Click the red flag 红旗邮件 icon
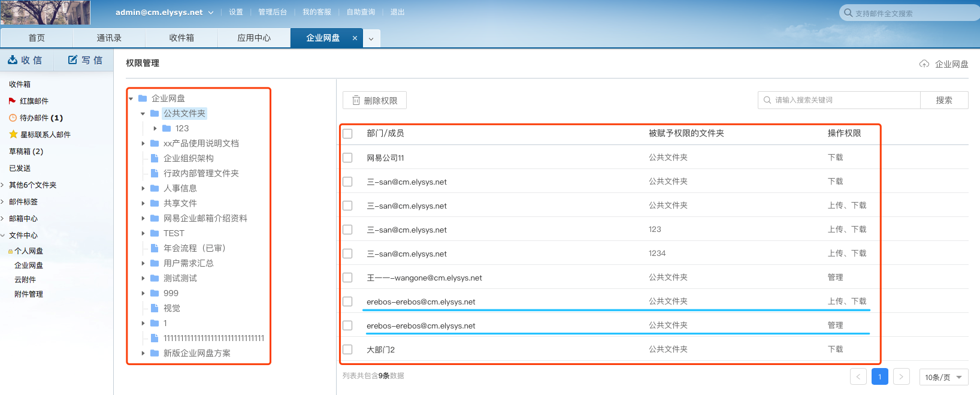Image resolution: width=980 pixels, height=395 pixels. tap(12, 101)
